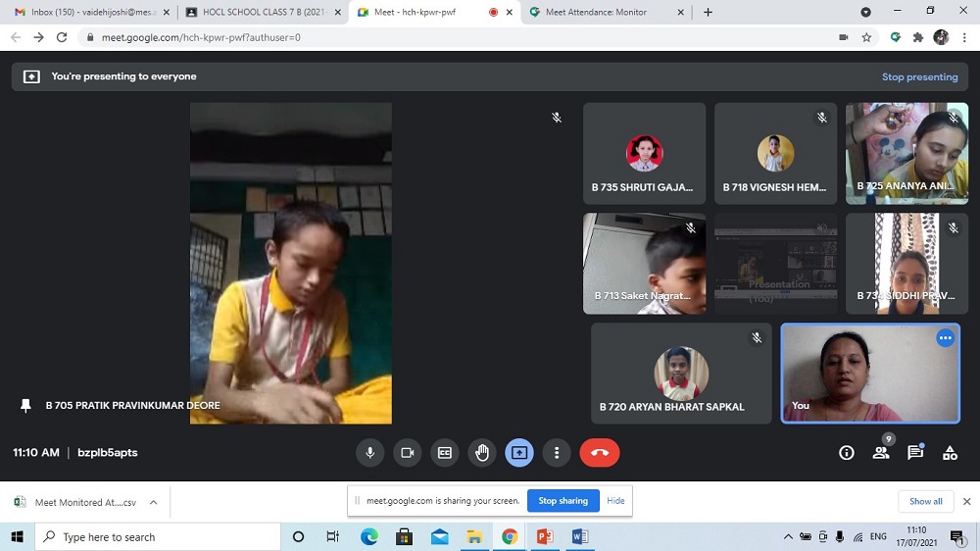The width and height of the screenshot is (980, 551).
Task: Show everyone via the people icon
Action: point(881,453)
